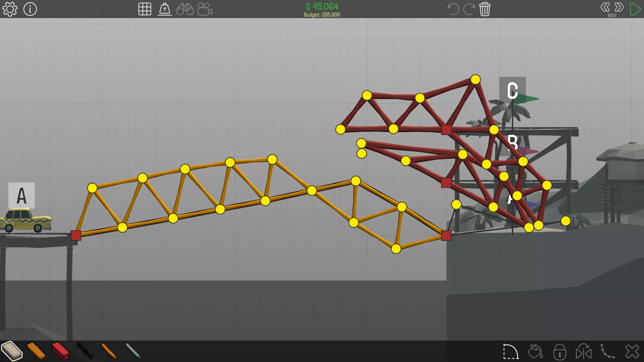
Task: Redo the last undone edit
Action: pos(469,9)
